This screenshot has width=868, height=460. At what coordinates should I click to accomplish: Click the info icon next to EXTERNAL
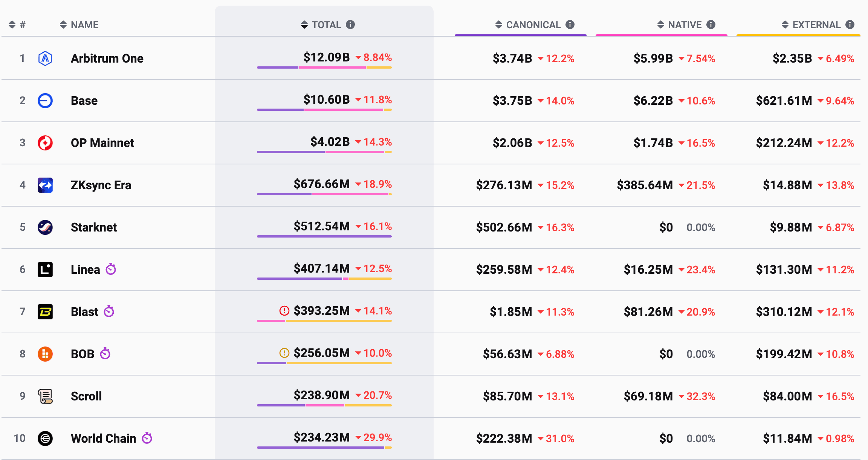pyautogui.click(x=850, y=25)
